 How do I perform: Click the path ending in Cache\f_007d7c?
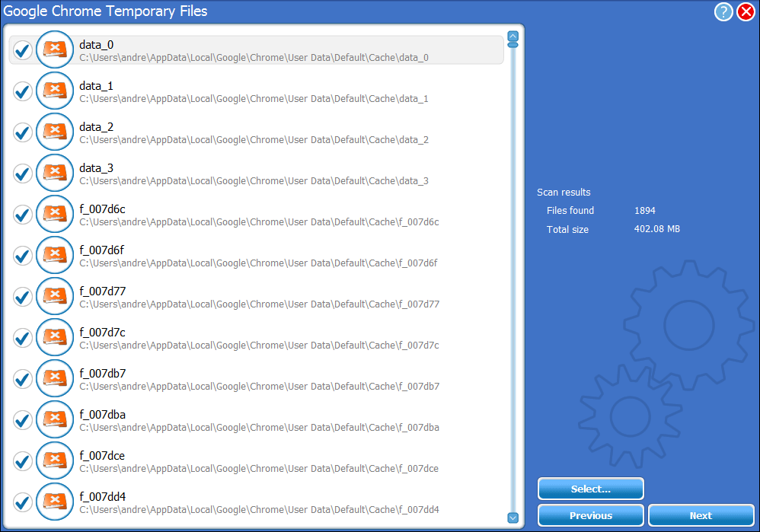[260, 346]
